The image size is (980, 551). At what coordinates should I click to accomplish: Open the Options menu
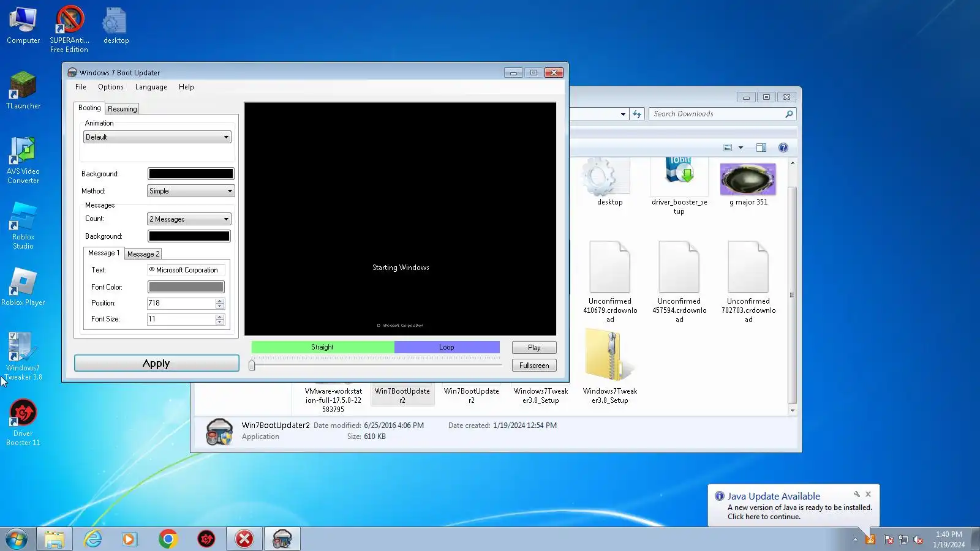pyautogui.click(x=111, y=87)
